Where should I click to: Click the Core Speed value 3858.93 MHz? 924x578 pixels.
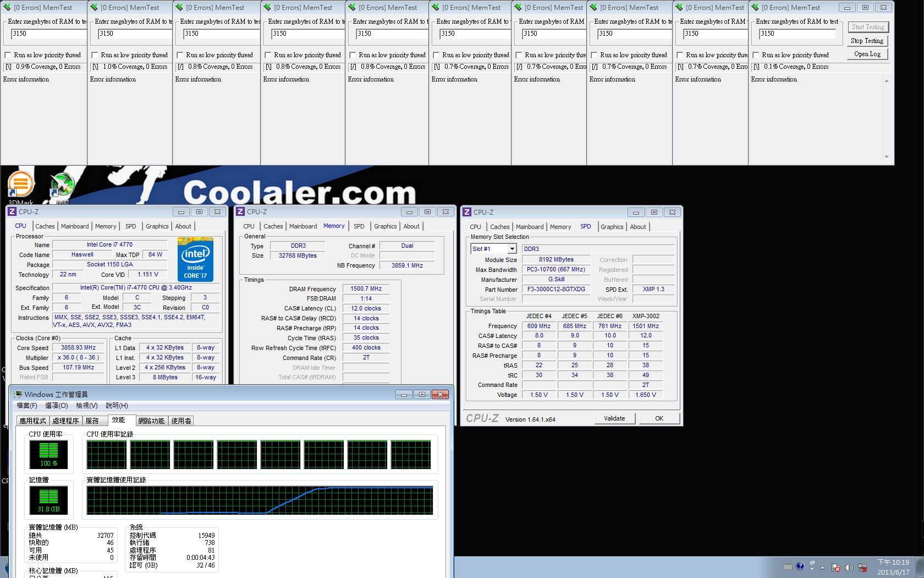coord(79,348)
